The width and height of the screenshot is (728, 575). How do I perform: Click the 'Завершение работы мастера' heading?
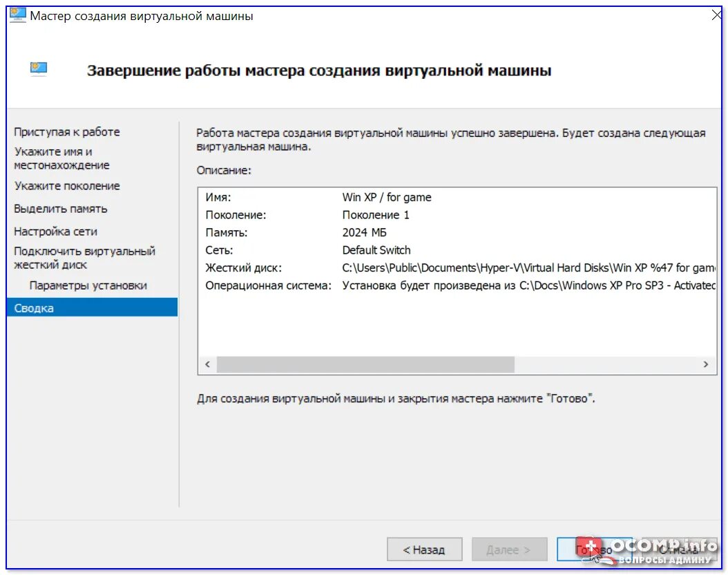coord(319,70)
